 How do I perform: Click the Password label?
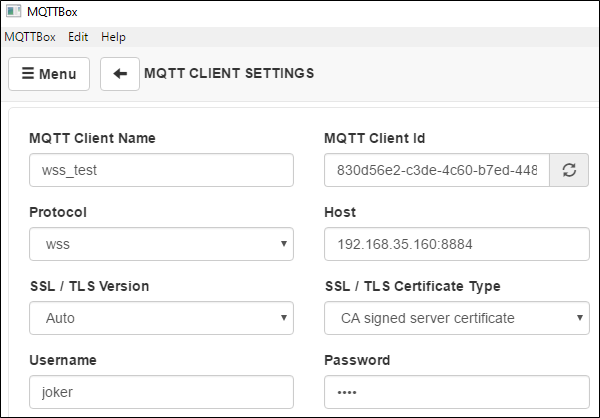tap(357, 360)
